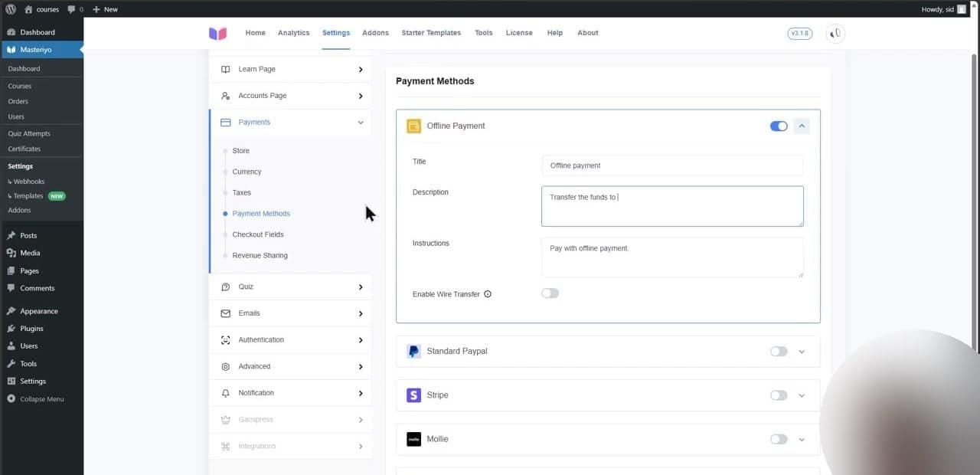Open Starter Templates tab
Viewport: 980px width, 475px height.
coord(431,33)
